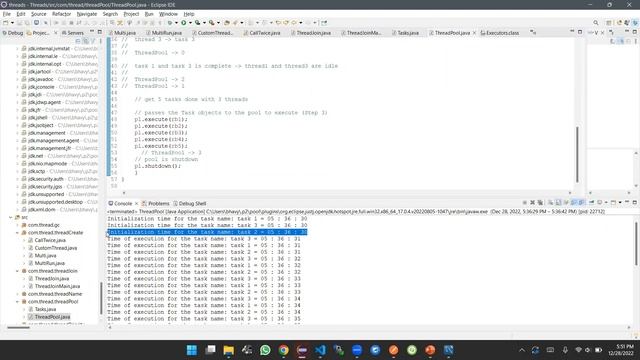Switch to the Debug Shell tab
Screen dimensions: 640x360
[190, 203]
